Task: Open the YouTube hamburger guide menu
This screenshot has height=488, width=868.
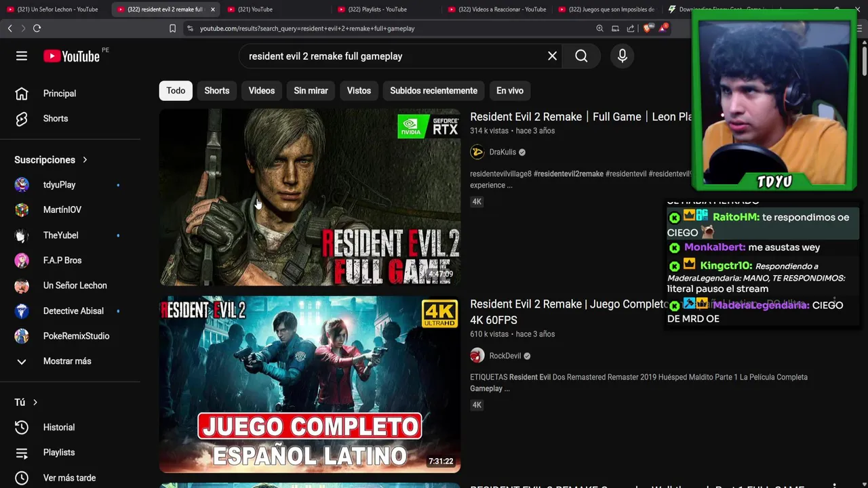Action: pos(22,56)
